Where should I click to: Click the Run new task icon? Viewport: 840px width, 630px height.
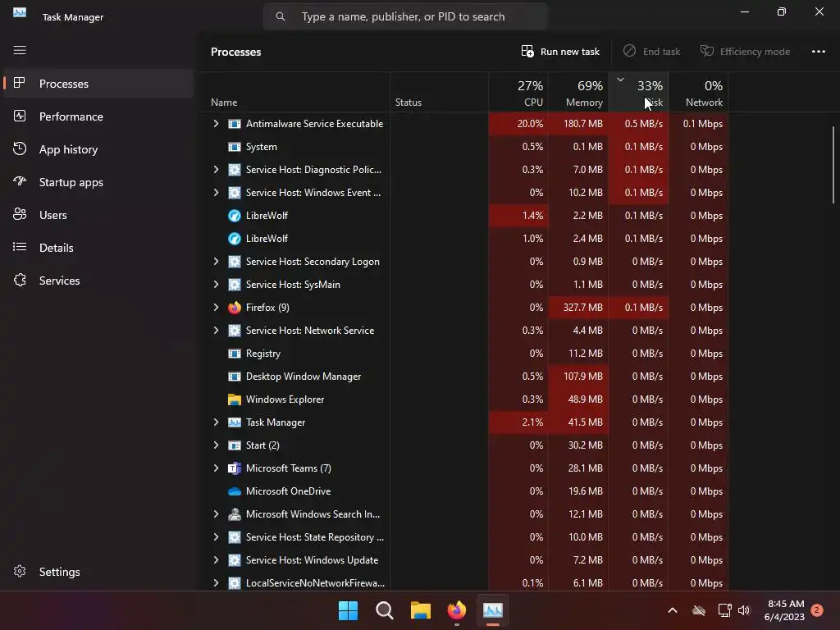click(x=527, y=51)
